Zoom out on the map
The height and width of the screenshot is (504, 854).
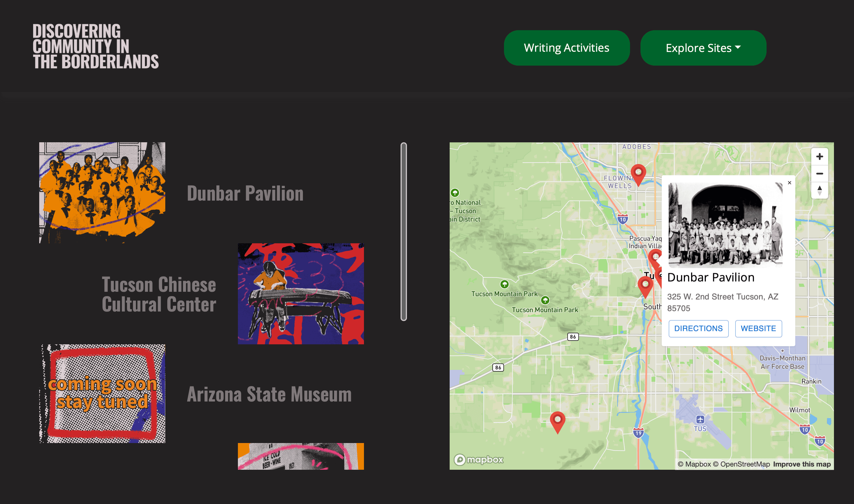(x=820, y=174)
